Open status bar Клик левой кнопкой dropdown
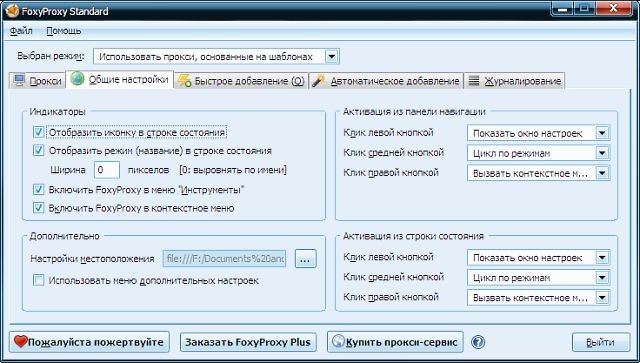 coord(539,258)
